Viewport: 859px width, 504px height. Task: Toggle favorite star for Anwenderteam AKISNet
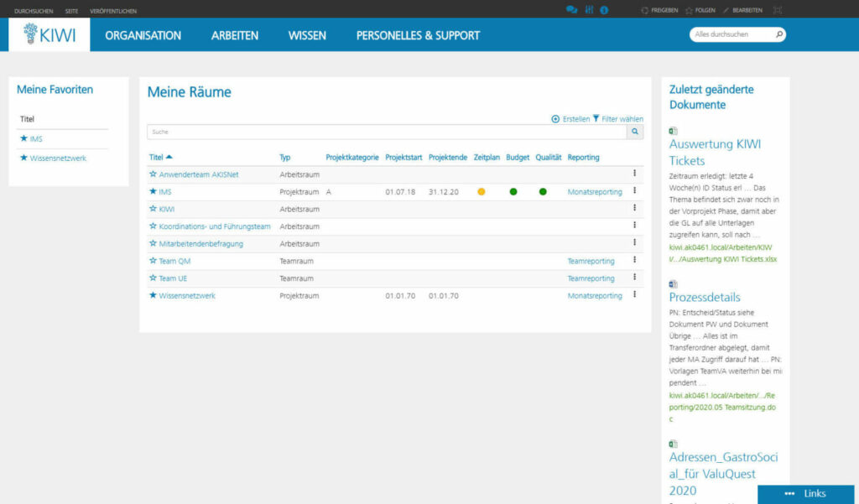[153, 174]
